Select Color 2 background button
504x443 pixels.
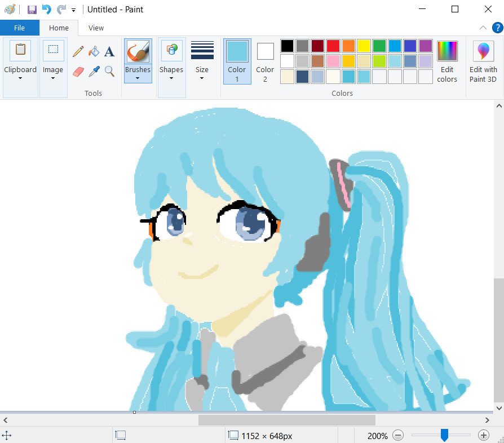coord(265,61)
